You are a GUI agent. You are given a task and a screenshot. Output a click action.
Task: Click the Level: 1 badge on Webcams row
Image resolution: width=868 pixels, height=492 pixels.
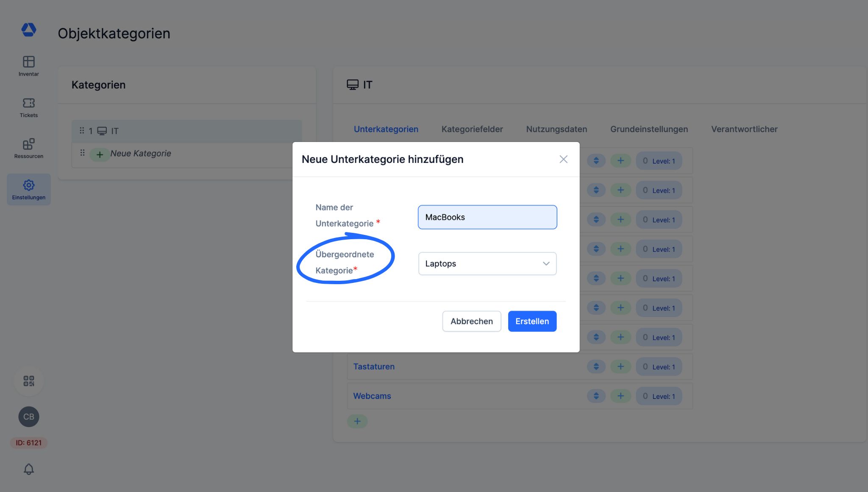(x=659, y=396)
